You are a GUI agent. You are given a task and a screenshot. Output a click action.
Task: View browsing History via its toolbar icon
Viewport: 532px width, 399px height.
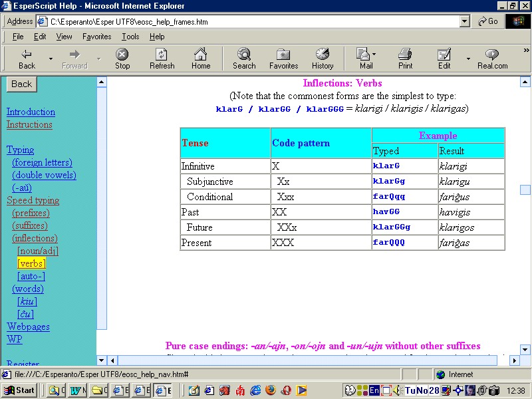point(323,58)
